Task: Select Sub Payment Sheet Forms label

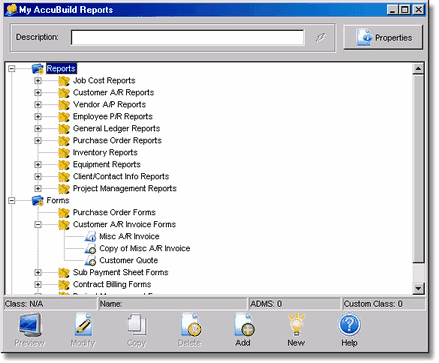Action: [121, 273]
